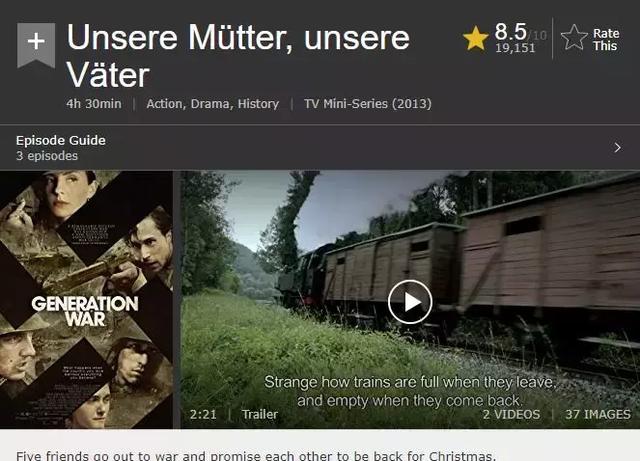Click the Rate This label

[606, 40]
